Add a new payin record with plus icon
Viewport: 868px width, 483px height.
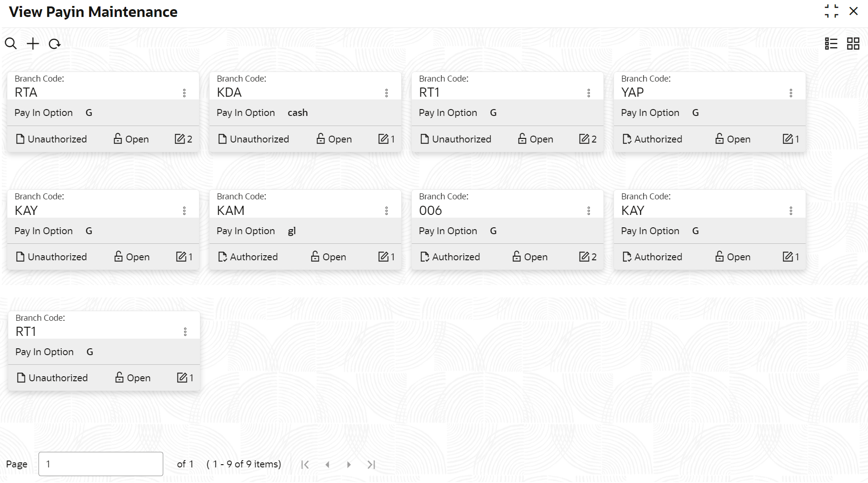point(33,44)
